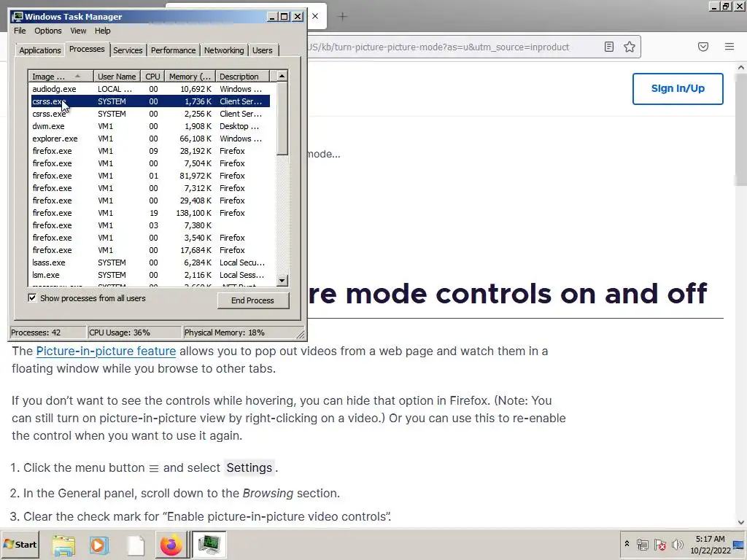Viewport: 747px width, 560px height.
Task: Open Save to Pocket icon
Action: coord(703,47)
